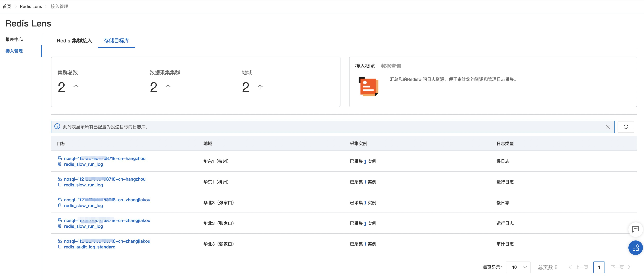
Task: Select the 存储目标库 tab
Action: (116, 41)
